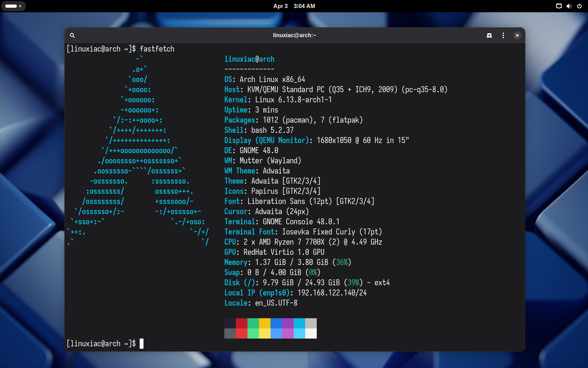Screen dimensions: 588x368
Task: Click the 'Locale: en_US.UTF-8' line
Action: coord(261,303)
